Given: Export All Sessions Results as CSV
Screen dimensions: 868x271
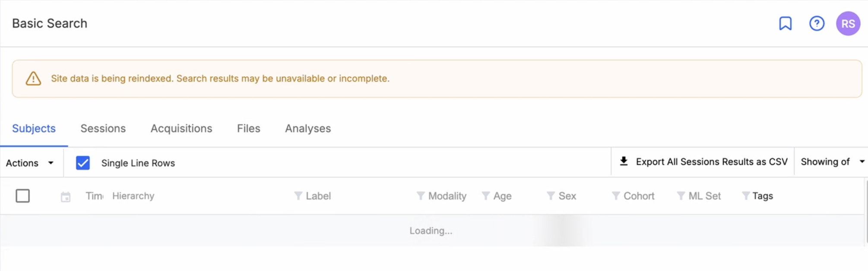Looking at the screenshot, I should [x=704, y=162].
